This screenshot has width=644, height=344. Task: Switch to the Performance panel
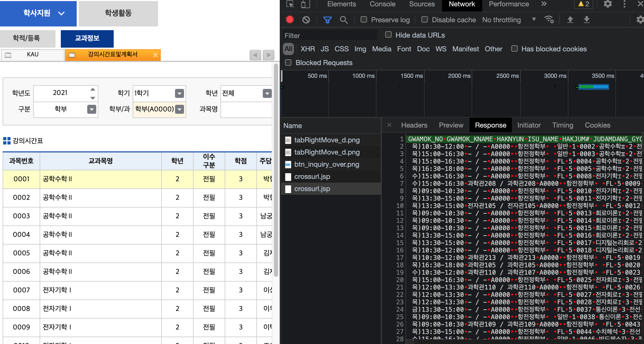pos(509,4)
